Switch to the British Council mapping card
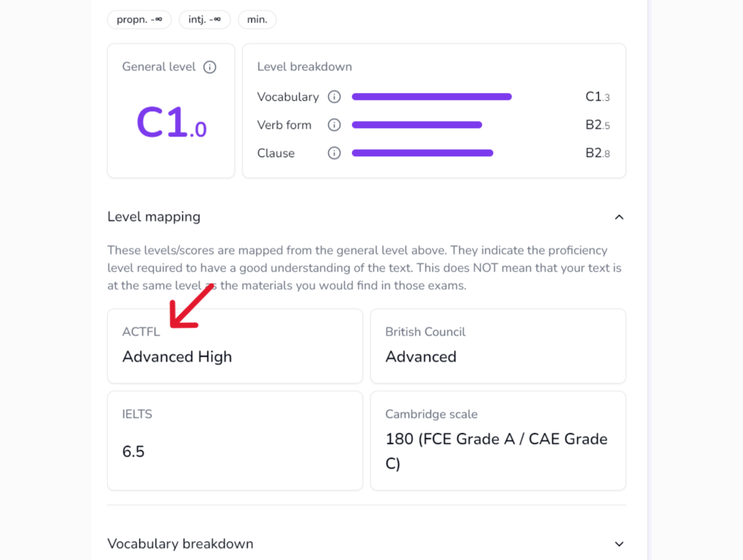 (x=497, y=345)
